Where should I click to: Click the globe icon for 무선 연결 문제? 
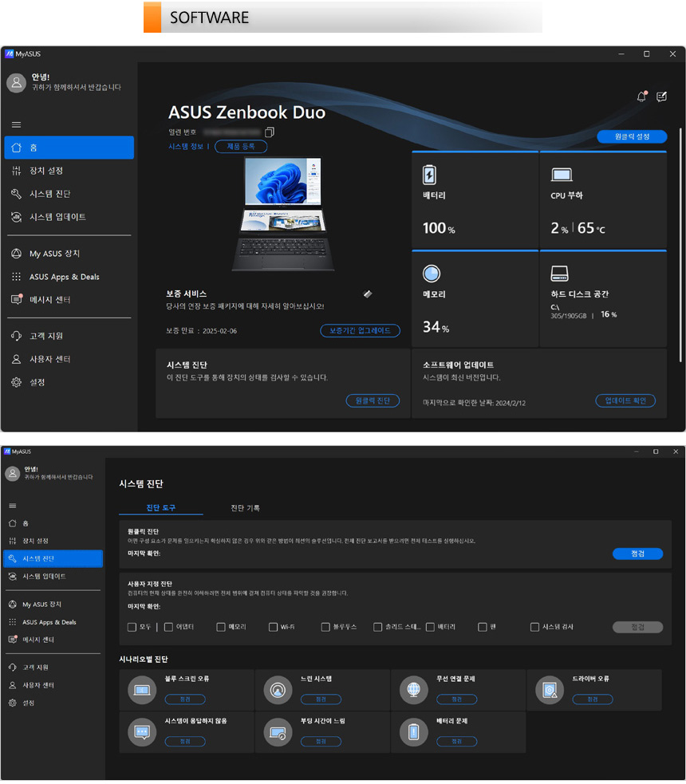pos(414,689)
